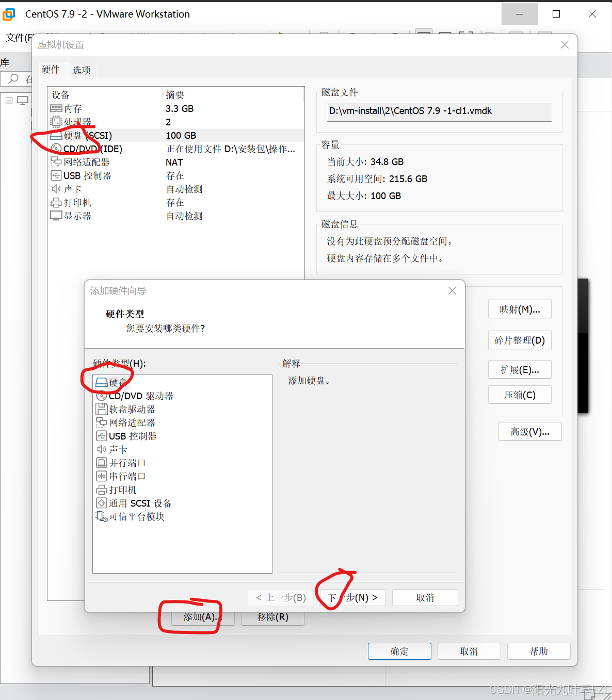
Task: Choose the 通用 SCSI 设备 icon in the wizard
Action: coord(102,503)
